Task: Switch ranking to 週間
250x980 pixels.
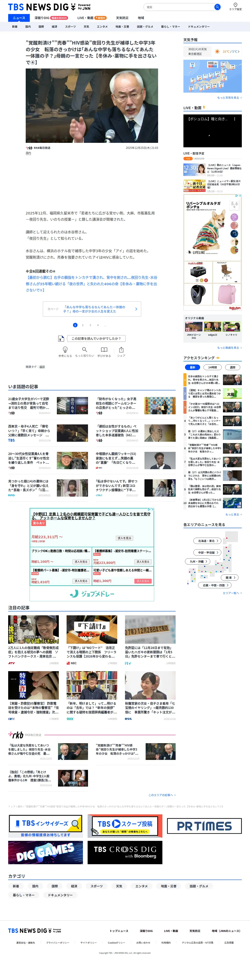Action: (232, 367)
